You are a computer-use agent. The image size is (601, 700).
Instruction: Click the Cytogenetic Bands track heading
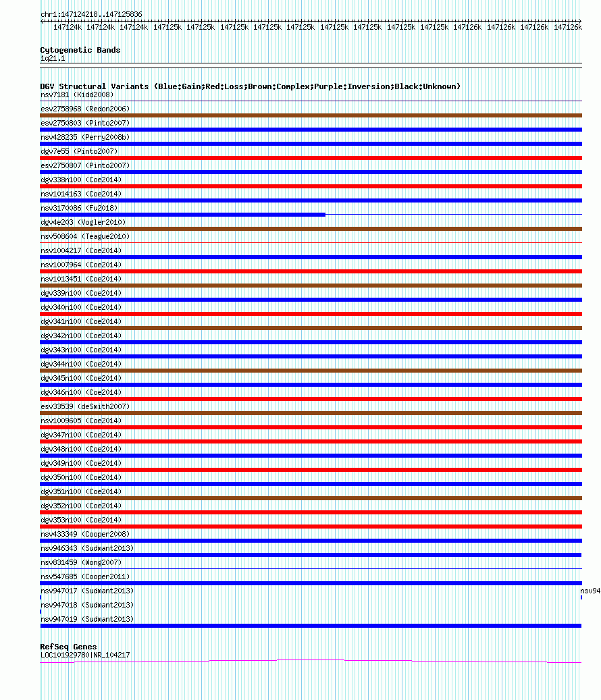point(80,50)
